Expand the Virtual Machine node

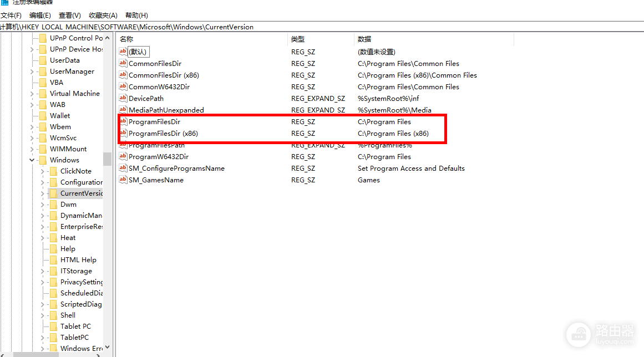[x=32, y=94]
